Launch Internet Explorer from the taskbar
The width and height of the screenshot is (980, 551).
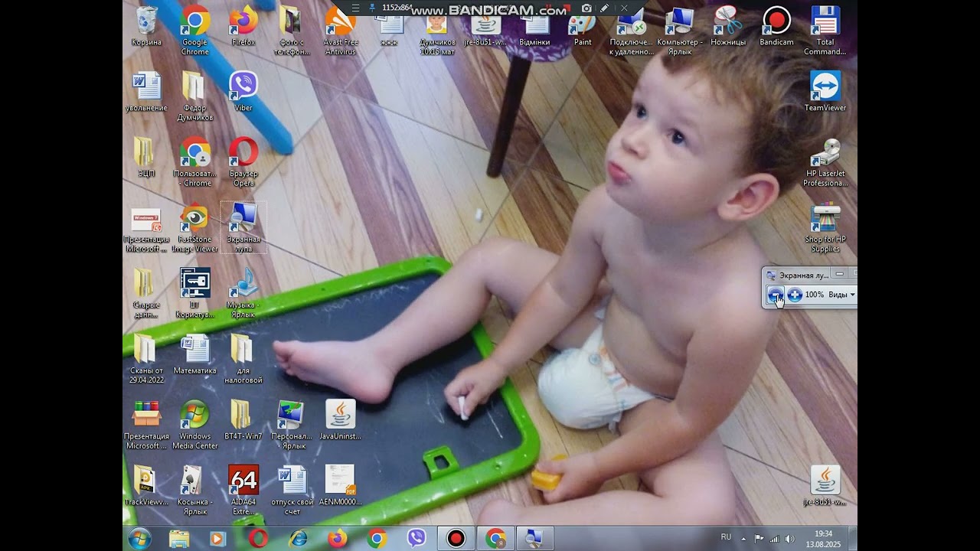coord(298,538)
